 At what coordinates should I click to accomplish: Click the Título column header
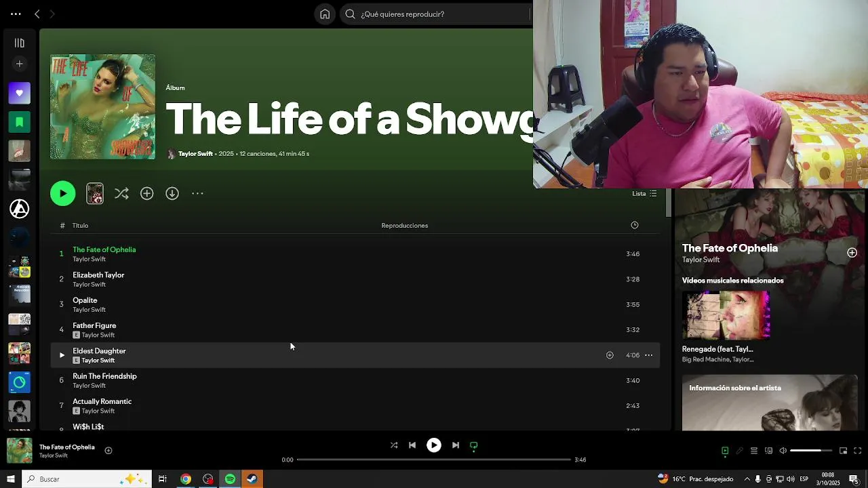(80, 226)
